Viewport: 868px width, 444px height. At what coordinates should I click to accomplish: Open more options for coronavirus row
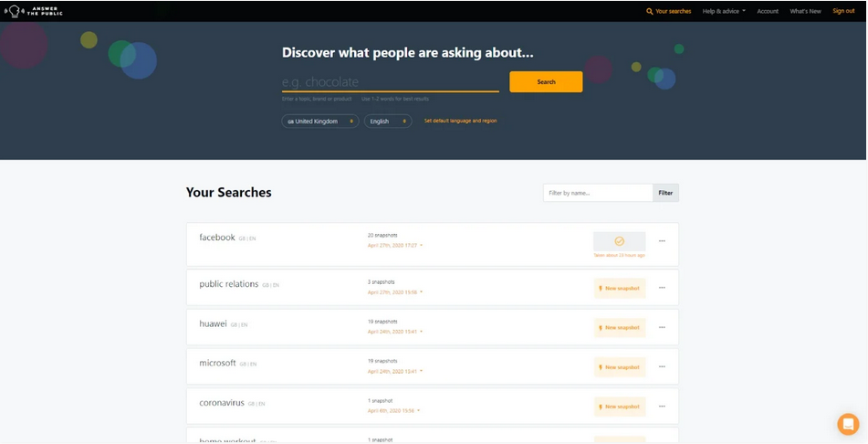pos(662,407)
